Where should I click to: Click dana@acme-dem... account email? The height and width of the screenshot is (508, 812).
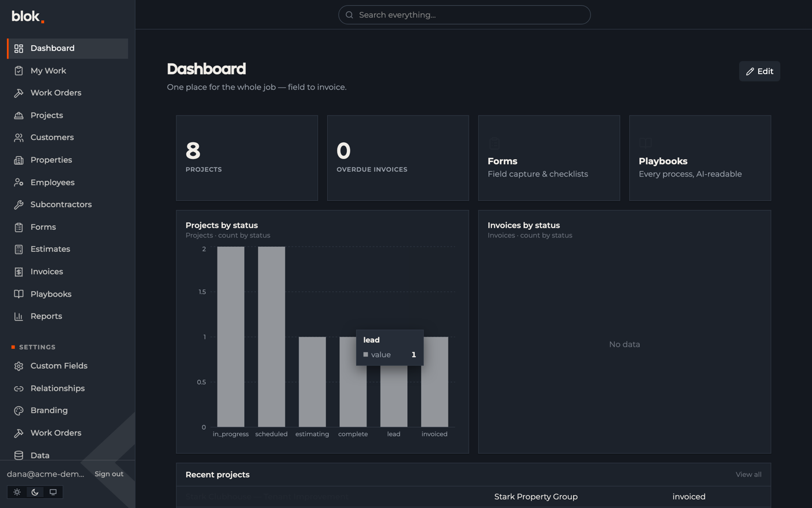45,474
